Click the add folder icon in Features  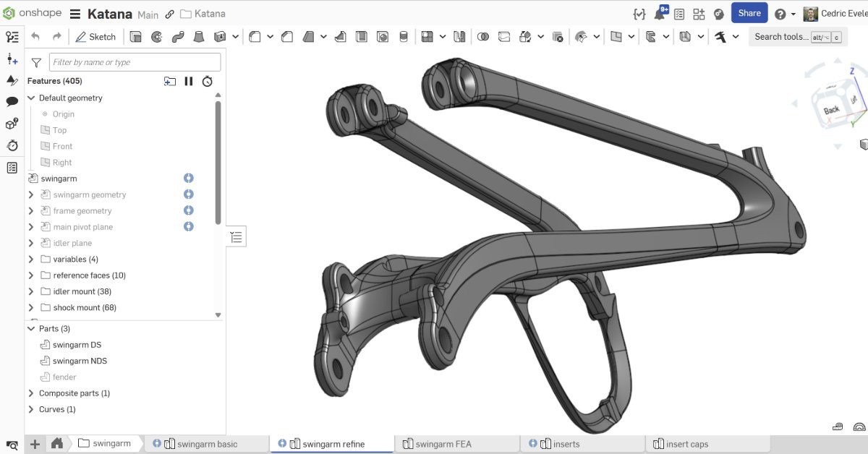pyautogui.click(x=170, y=81)
